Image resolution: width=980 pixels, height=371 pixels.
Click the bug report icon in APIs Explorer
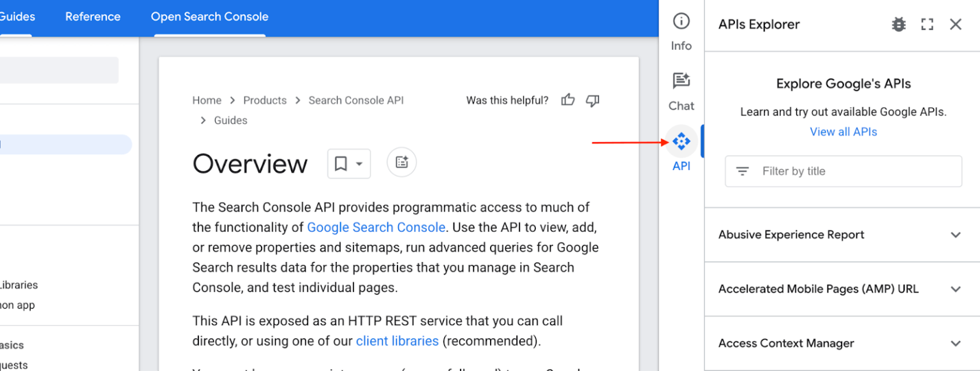coord(899,24)
